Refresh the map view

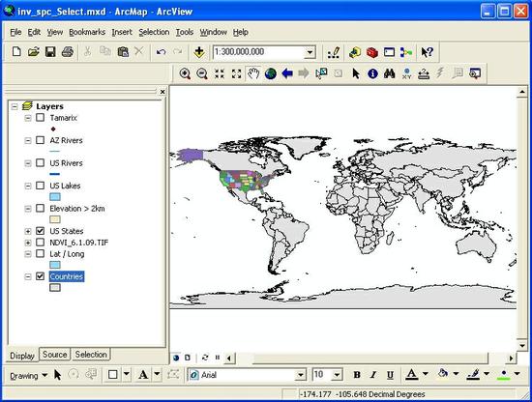205,358
